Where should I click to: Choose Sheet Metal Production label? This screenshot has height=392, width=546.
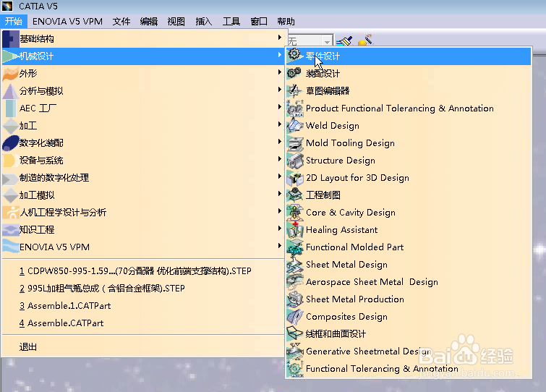point(355,299)
